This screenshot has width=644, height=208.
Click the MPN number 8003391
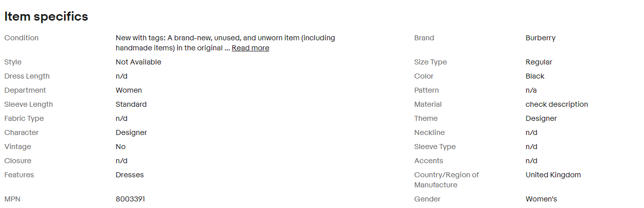click(130, 199)
